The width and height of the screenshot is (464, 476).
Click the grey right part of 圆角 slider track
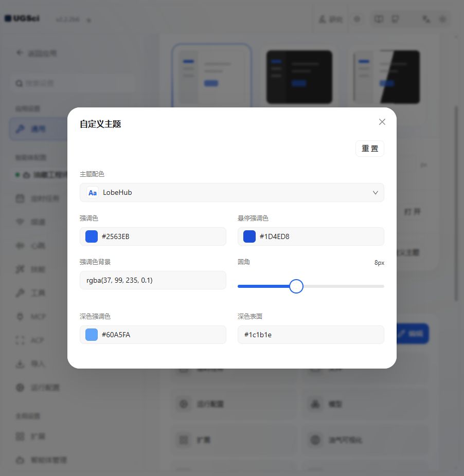(x=344, y=286)
